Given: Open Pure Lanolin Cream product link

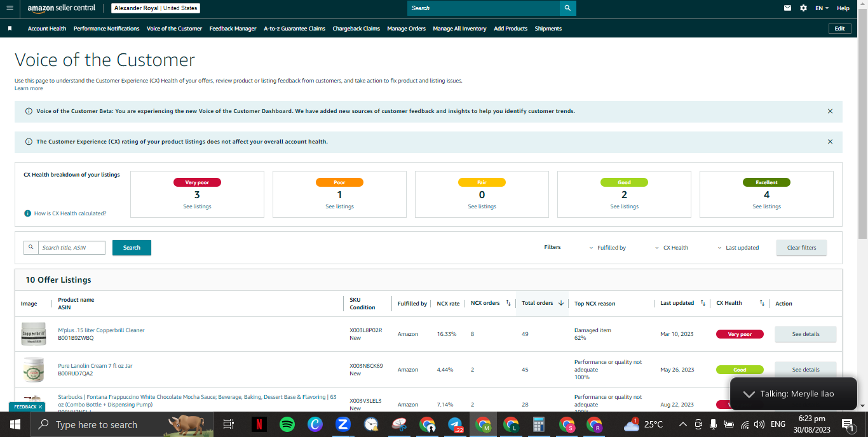Looking at the screenshot, I should point(95,366).
